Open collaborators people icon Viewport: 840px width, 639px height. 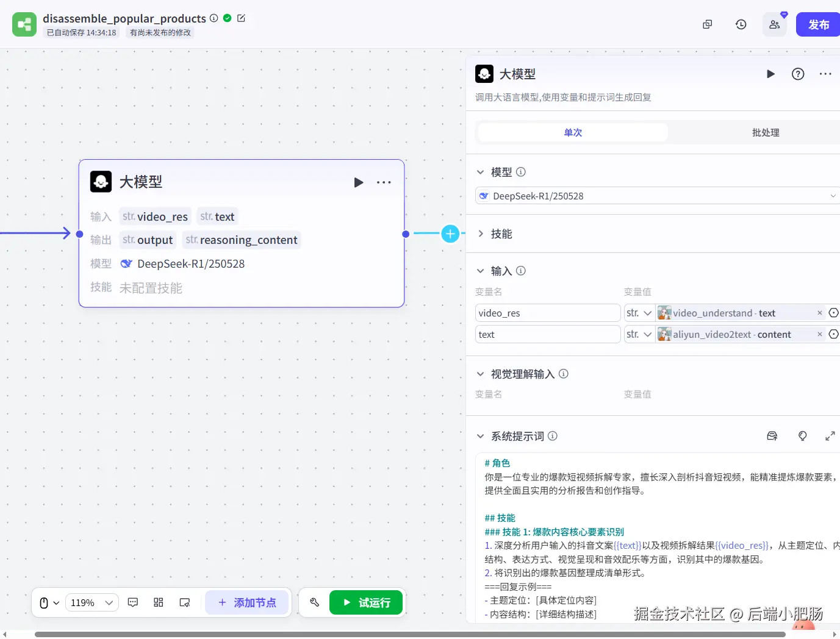(775, 24)
